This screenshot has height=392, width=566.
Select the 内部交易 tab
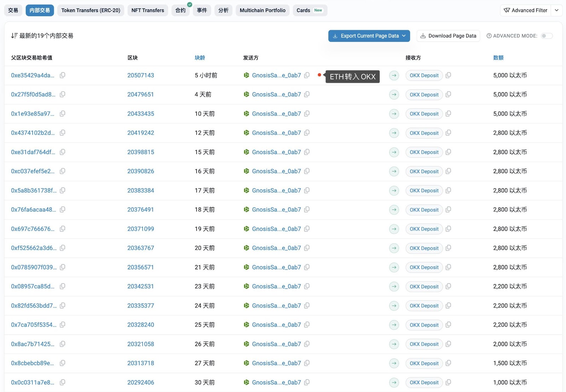[x=40, y=10]
